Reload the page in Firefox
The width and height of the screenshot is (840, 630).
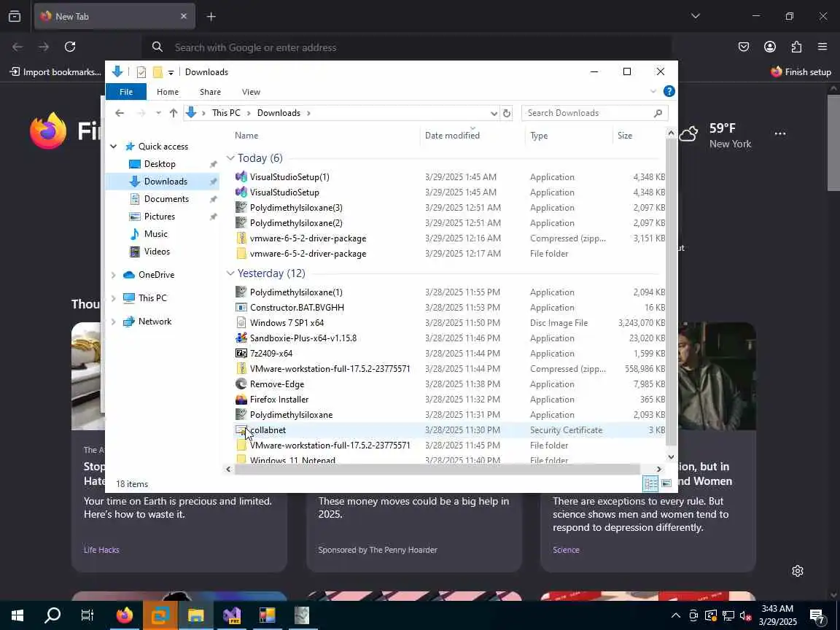(70, 47)
